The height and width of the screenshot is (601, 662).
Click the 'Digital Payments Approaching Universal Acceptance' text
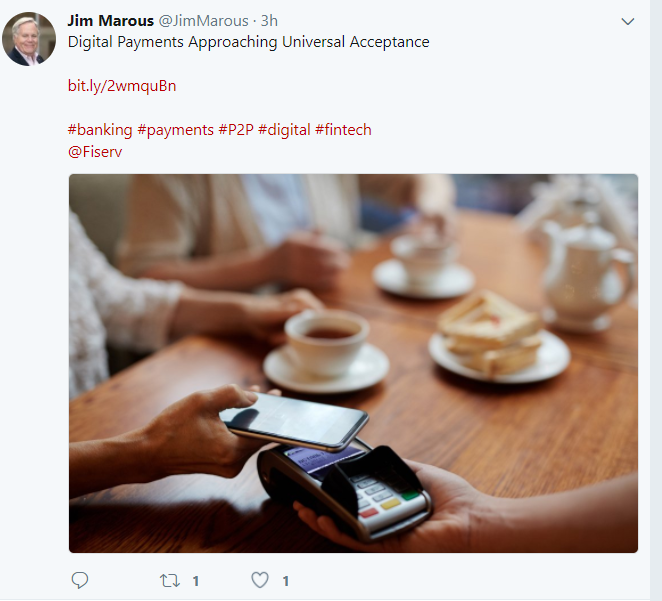pyautogui.click(x=248, y=42)
